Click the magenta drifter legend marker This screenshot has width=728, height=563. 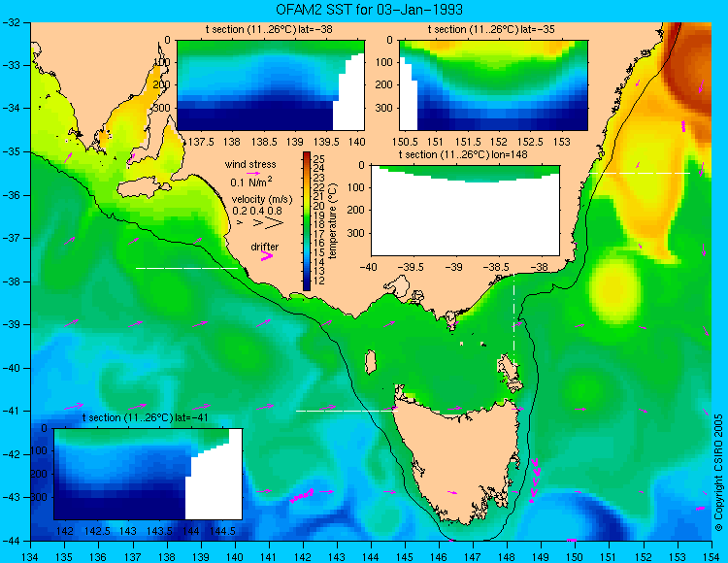pos(267,256)
